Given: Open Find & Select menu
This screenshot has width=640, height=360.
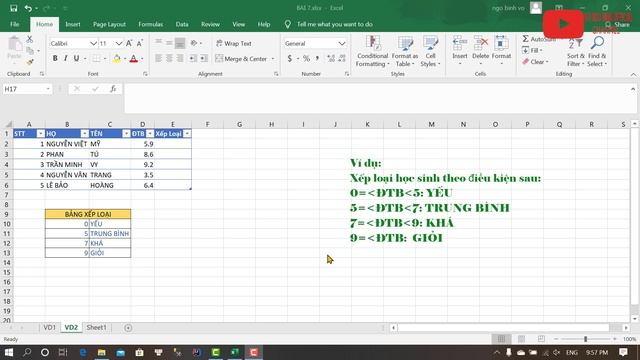Looking at the screenshot, I should pos(597,51).
